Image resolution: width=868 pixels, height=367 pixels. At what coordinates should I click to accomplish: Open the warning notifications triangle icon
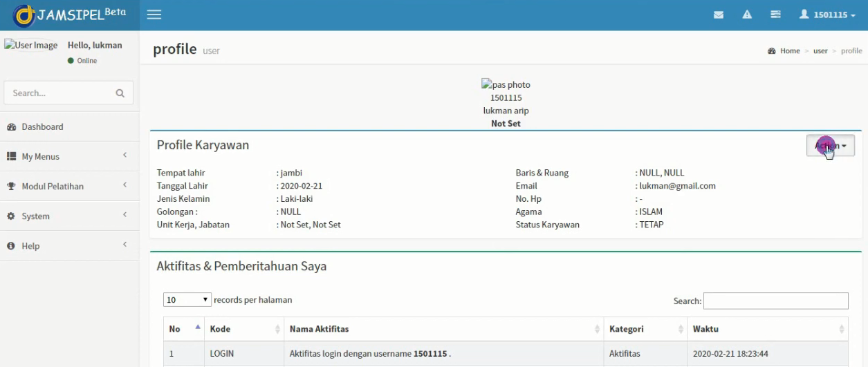[x=747, y=15]
